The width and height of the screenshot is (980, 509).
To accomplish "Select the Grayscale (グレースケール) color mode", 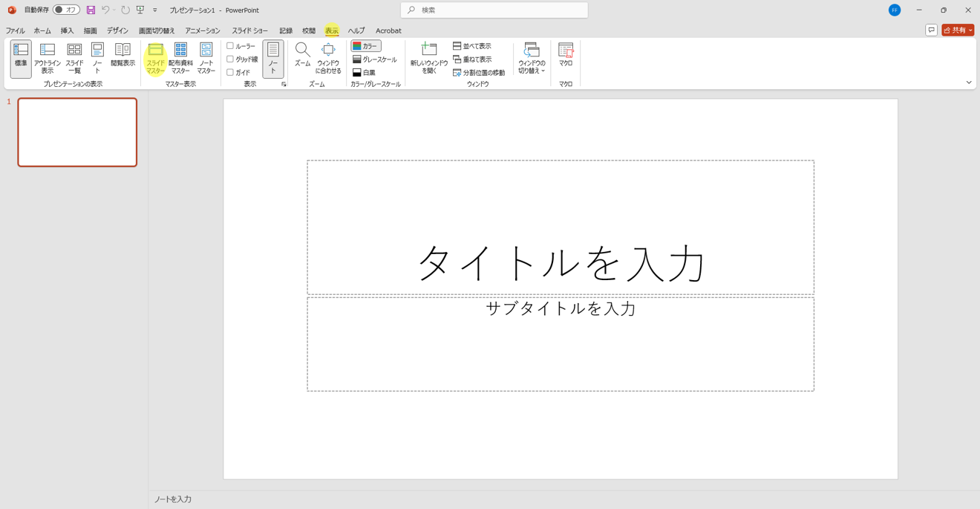I will [x=374, y=59].
